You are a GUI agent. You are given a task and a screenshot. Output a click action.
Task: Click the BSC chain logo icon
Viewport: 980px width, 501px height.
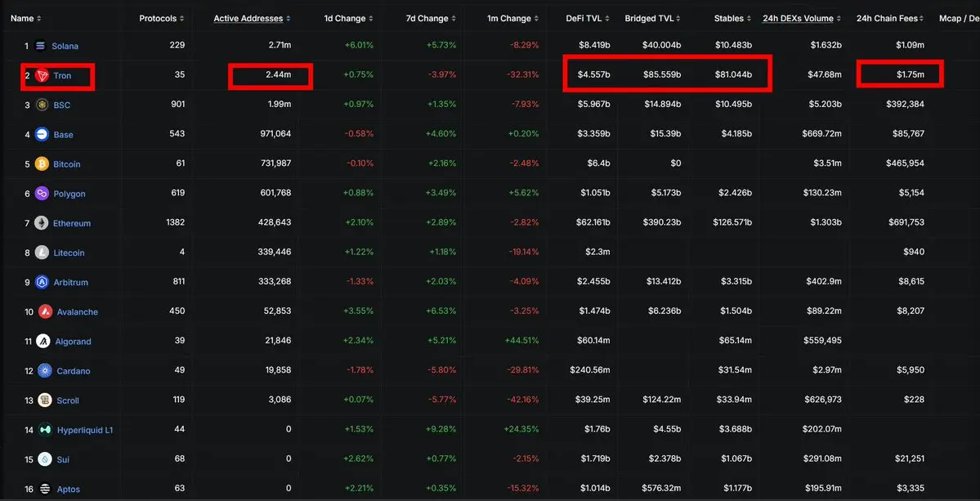43,105
